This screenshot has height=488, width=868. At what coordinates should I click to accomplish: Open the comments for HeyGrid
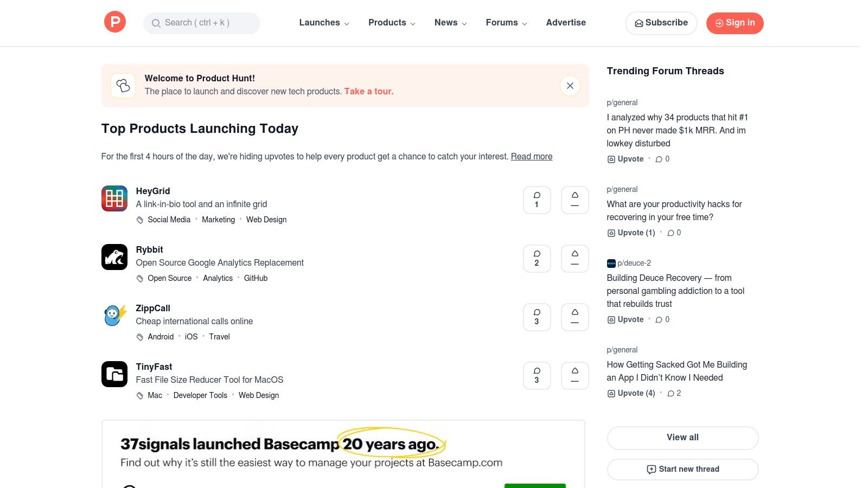coord(537,200)
